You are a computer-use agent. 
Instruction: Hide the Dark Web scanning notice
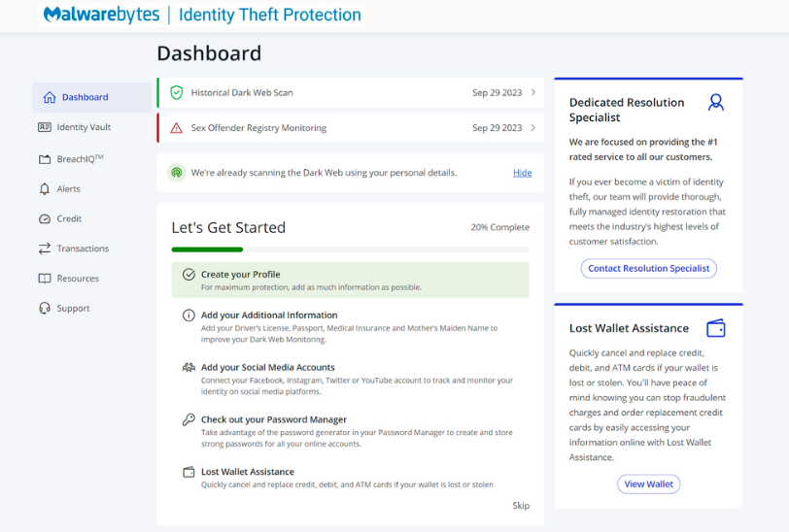pos(522,173)
